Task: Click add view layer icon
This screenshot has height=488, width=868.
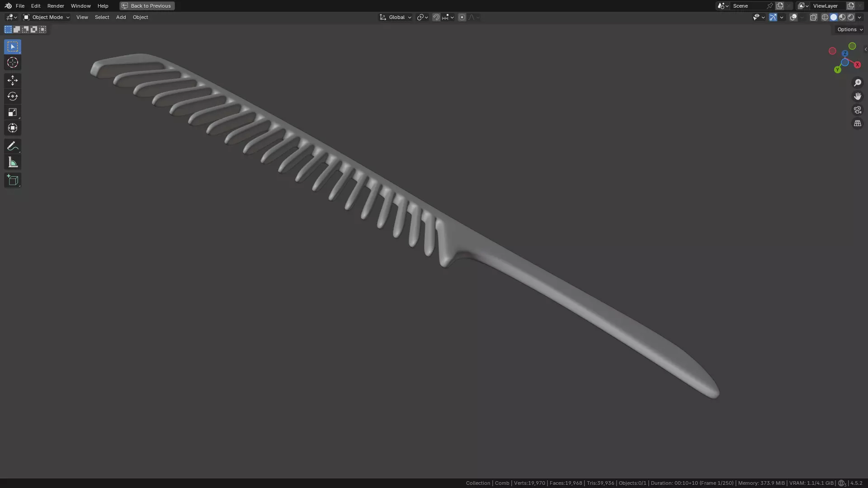Action: click(851, 6)
